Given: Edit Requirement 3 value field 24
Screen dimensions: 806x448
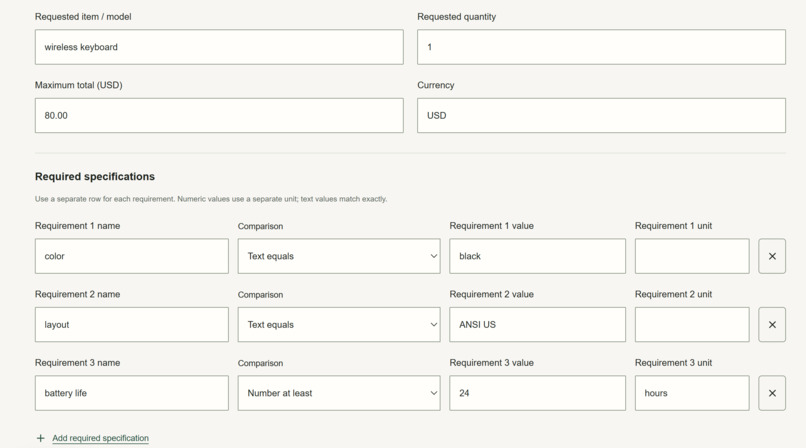Looking at the screenshot, I should (x=537, y=393).
